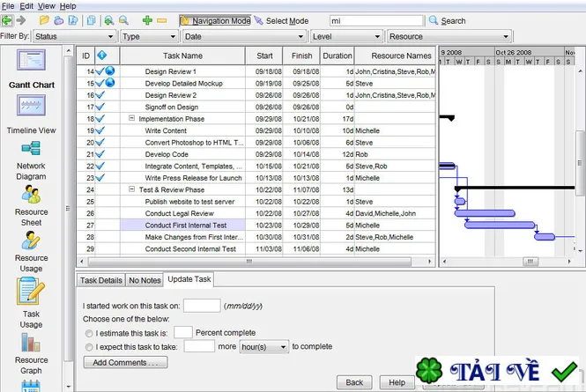
Task: Open the Resource Sheet view
Action: pos(31,195)
